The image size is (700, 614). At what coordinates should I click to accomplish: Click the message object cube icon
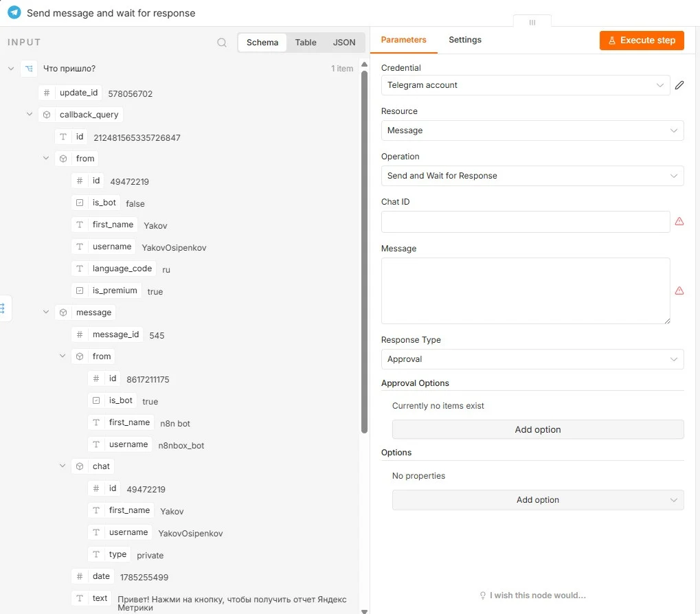tap(63, 312)
